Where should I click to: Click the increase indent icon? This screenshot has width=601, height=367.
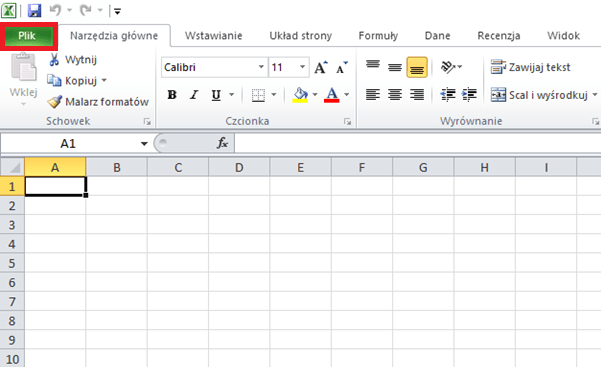469,94
